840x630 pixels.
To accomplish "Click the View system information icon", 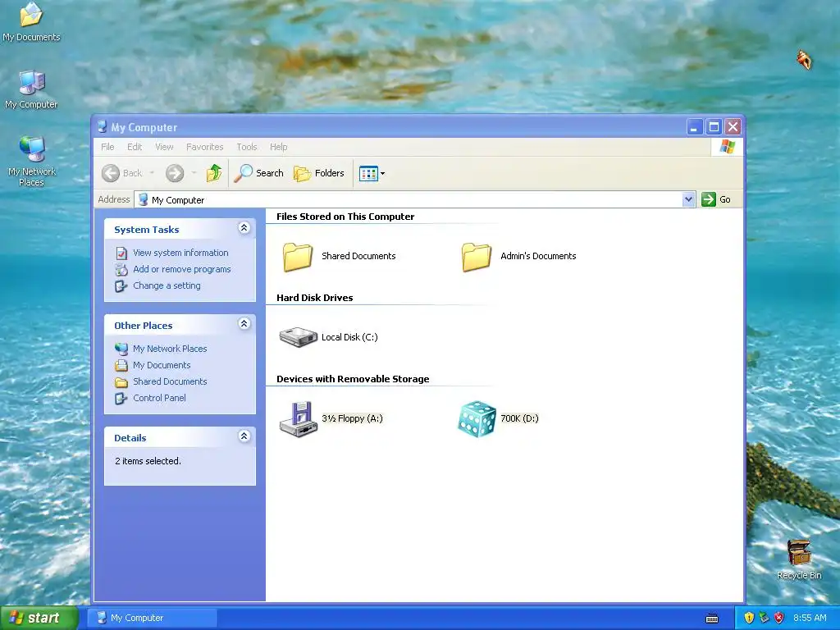I will pos(121,253).
